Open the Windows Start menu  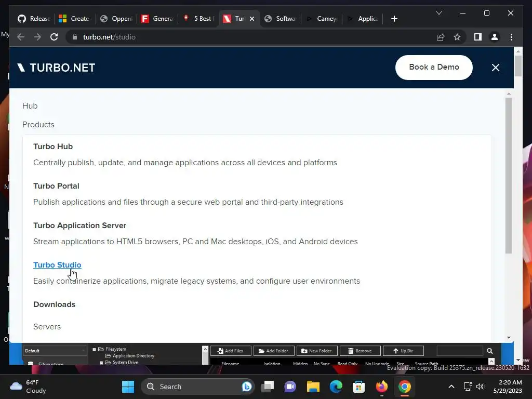128,387
